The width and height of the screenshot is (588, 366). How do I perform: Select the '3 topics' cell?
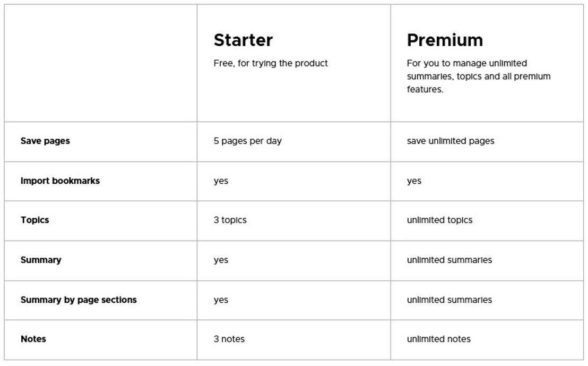click(230, 220)
